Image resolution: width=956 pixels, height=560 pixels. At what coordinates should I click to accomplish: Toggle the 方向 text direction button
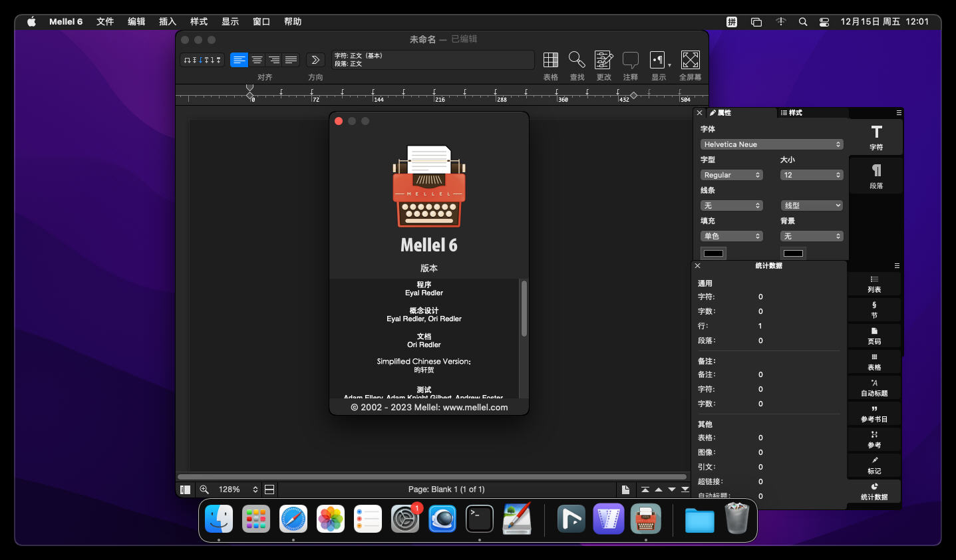click(x=315, y=60)
